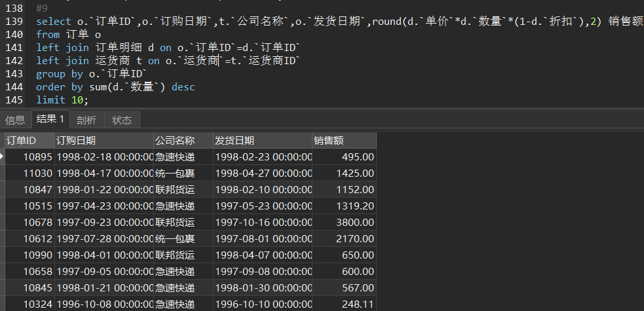The image size is (644, 311).
Task: Switch to the 信息 tab
Action: (x=15, y=120)
